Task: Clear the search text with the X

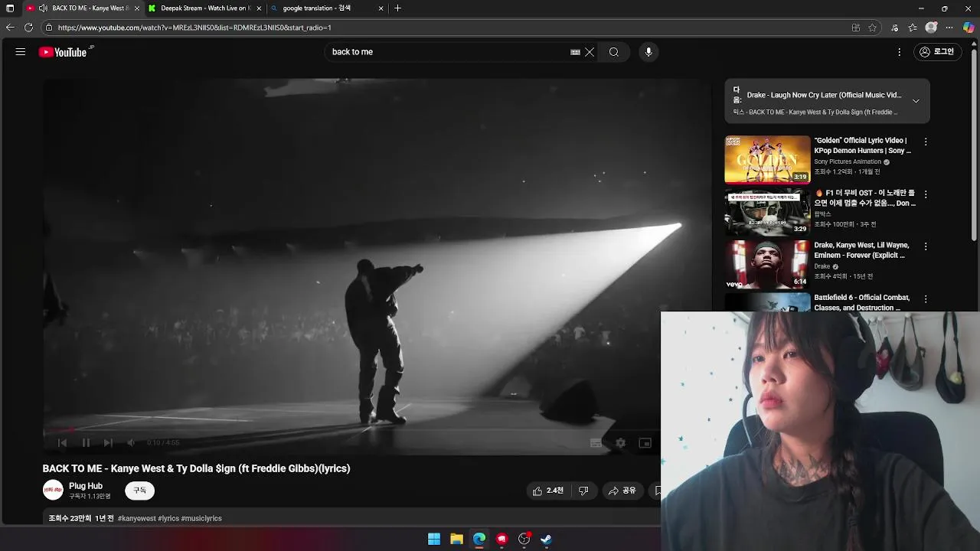Action: 590,52
